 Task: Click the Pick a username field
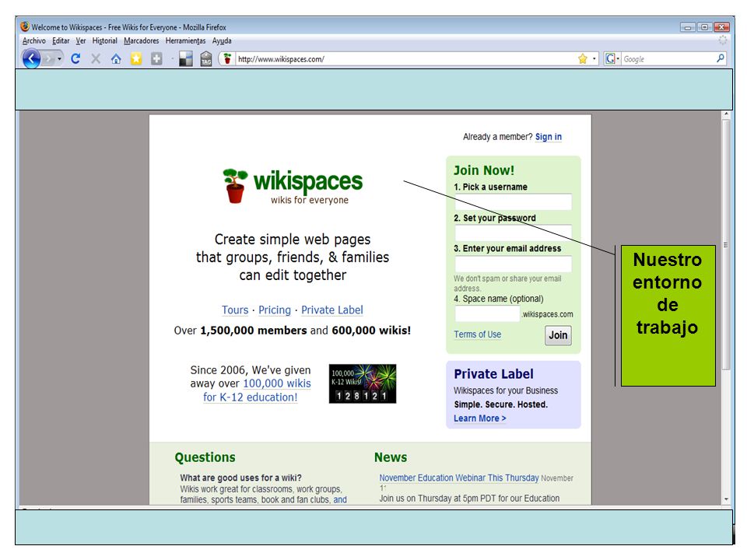513,202
